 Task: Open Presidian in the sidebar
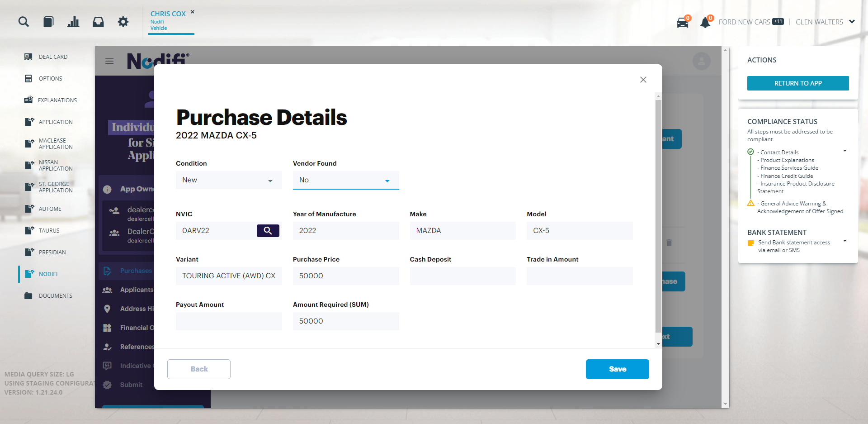point(52,252)
